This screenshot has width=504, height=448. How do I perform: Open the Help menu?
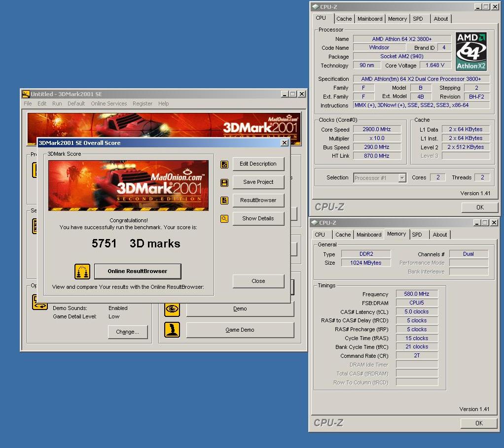click(163, 103)
